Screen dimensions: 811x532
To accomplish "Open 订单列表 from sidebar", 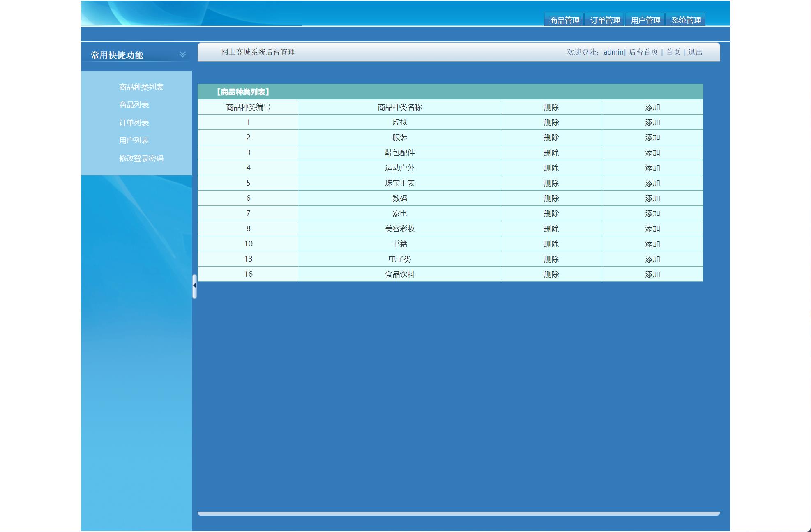I will (134, 123).
